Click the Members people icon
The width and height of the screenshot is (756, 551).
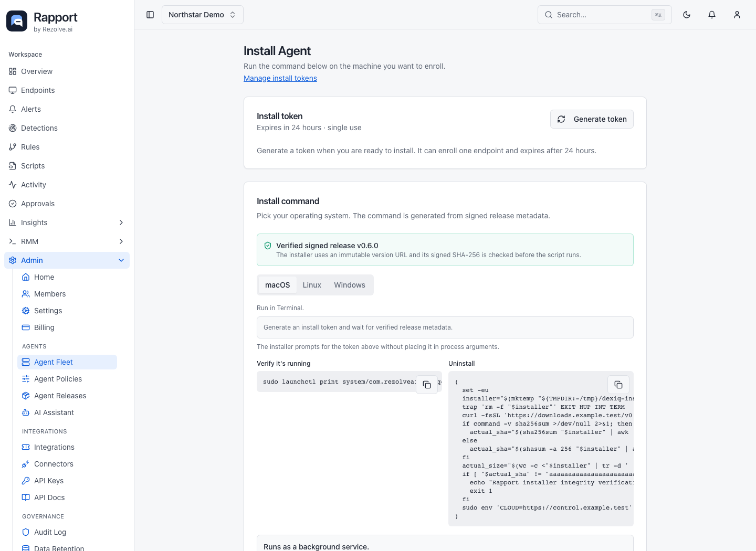[x=26, y=294]
